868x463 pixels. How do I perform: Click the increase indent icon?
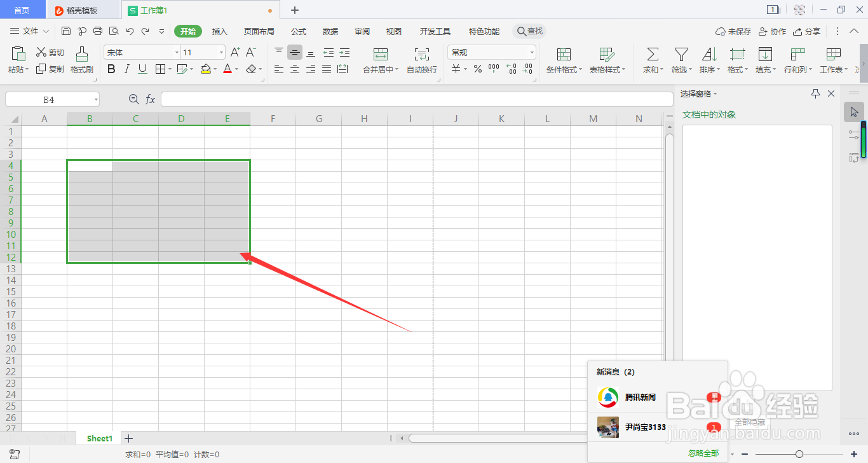(x=344, y=52)
